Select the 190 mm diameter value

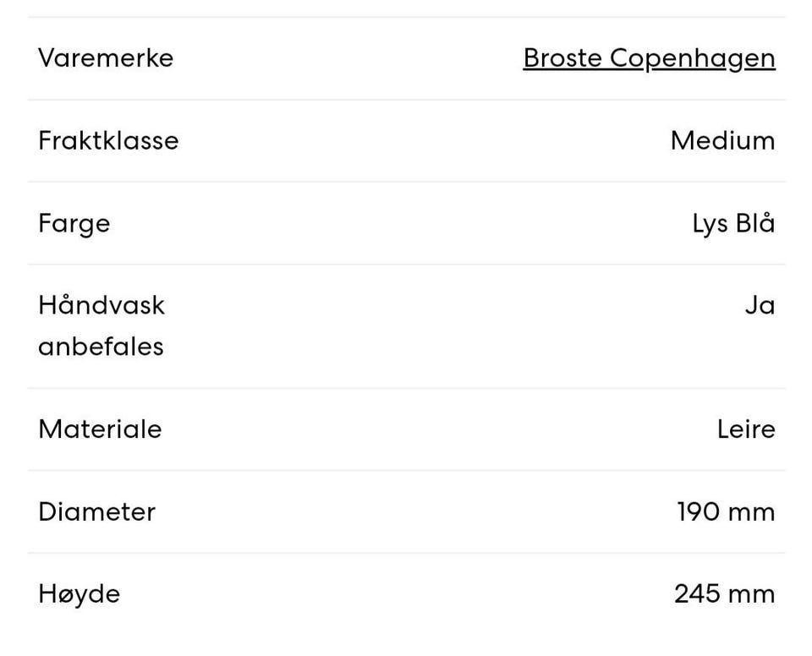click(726, 512)
